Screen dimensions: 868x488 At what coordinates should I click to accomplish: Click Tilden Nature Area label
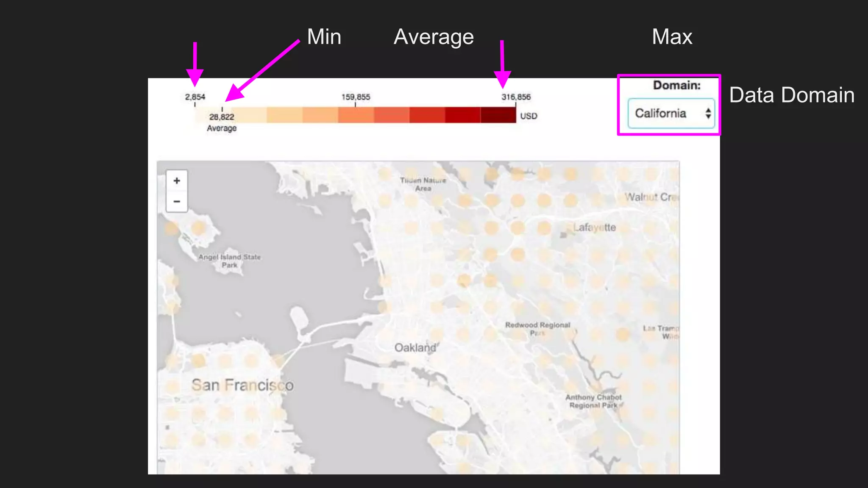pos(423,184)
